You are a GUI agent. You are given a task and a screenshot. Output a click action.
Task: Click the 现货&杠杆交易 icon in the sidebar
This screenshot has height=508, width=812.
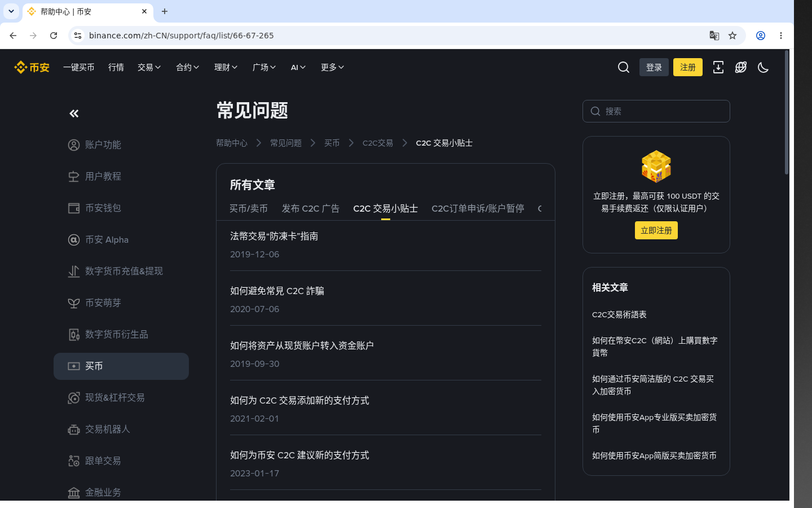[x=74, y=398]
